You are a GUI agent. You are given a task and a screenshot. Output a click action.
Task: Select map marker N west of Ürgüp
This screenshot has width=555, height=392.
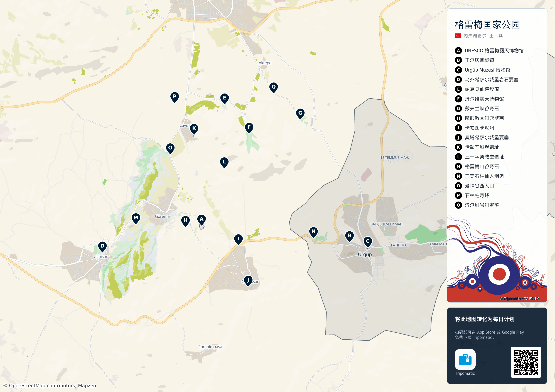coord(313,232)
